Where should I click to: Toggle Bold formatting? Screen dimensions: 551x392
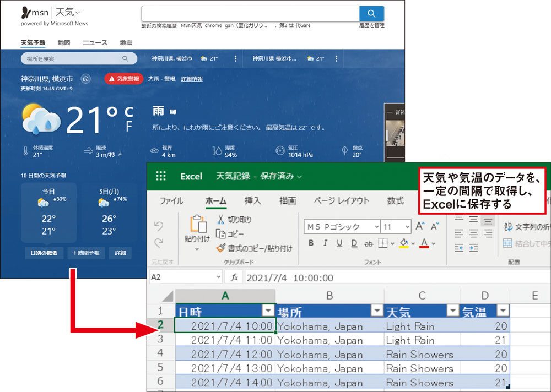[311, 243]
